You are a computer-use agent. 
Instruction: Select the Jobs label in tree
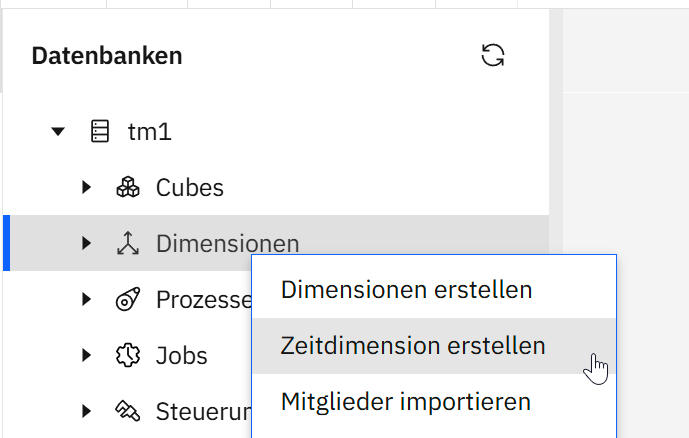[181, 355]
